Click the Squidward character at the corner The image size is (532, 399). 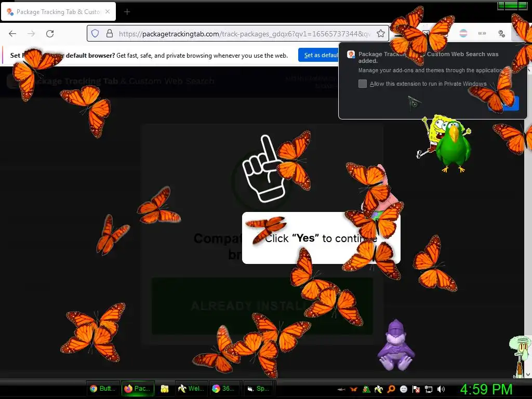click(520, 356)
